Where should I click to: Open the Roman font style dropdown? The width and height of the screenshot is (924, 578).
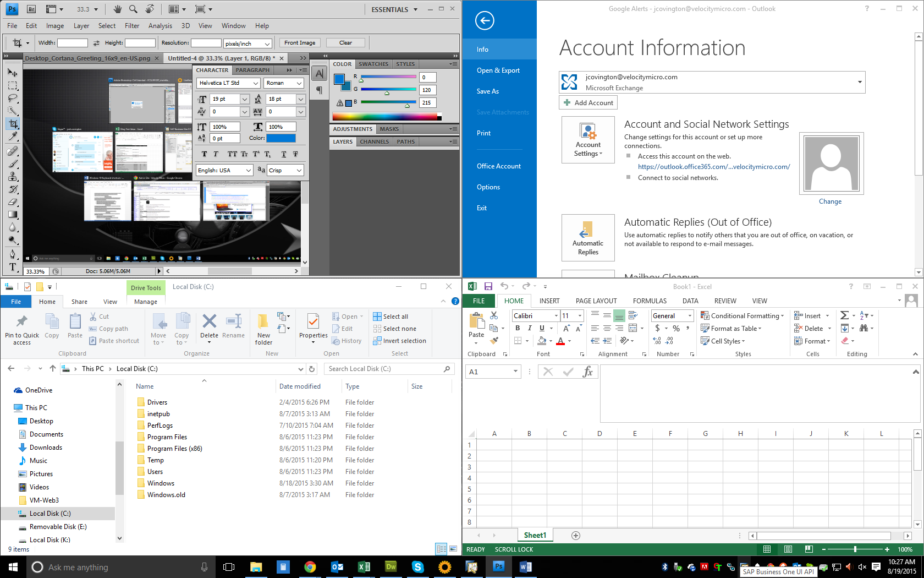click(x=299, y=83)
